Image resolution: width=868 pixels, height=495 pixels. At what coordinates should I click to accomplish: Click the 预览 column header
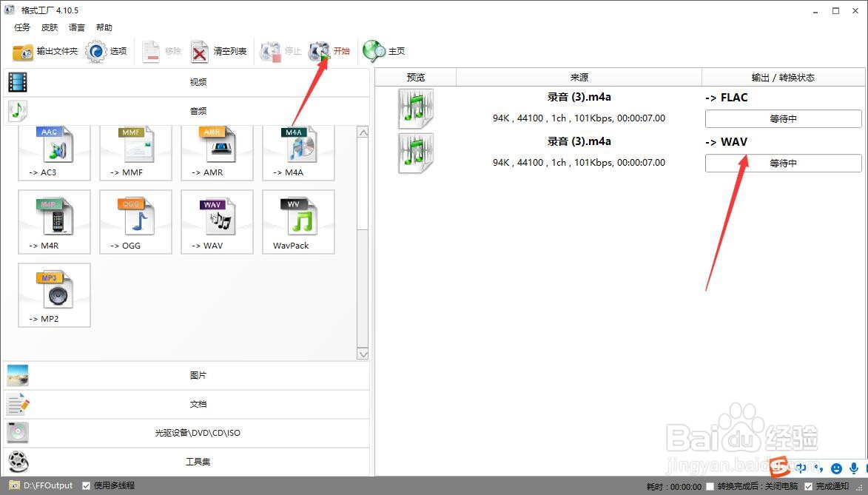point(416,78)
